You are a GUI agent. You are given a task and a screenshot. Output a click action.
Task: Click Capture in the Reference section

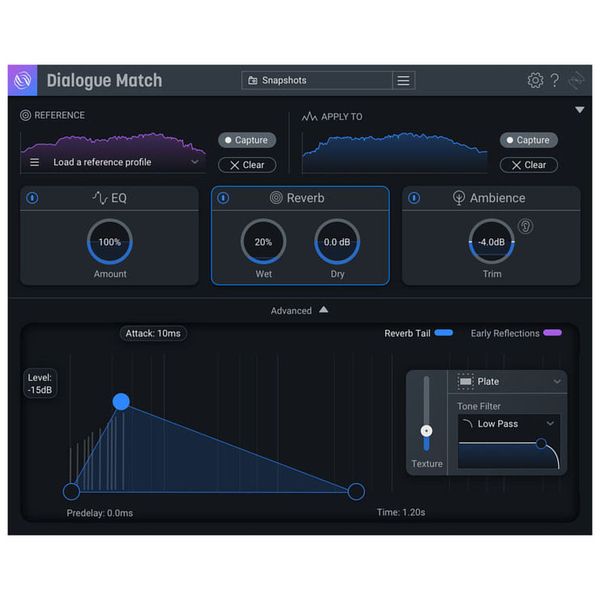point(247,140)
